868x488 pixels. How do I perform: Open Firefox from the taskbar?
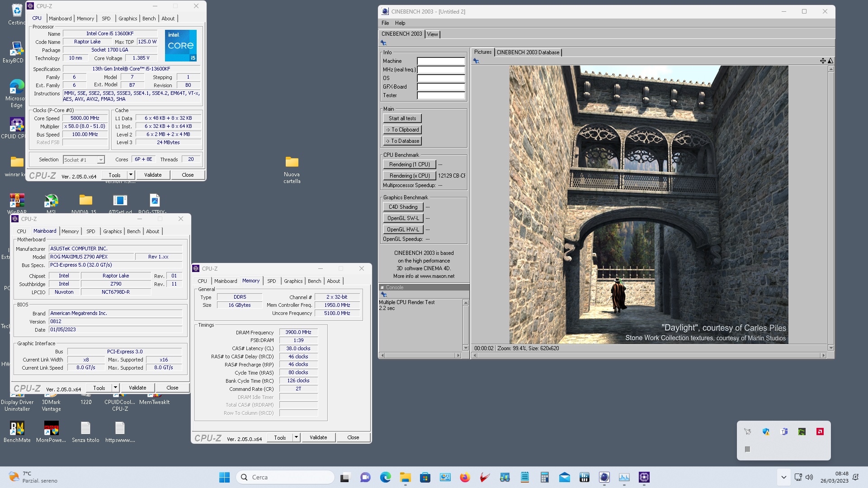coord(465,477)
